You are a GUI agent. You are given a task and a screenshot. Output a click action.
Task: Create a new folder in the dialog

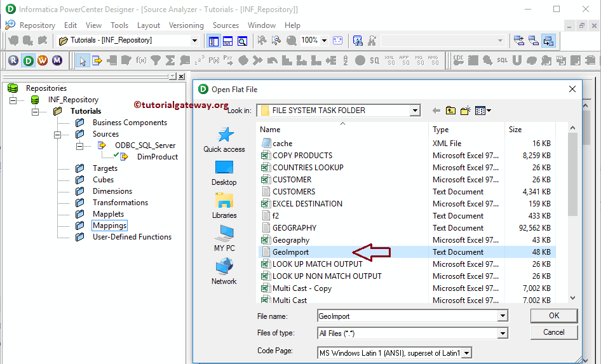pos(465,111)
